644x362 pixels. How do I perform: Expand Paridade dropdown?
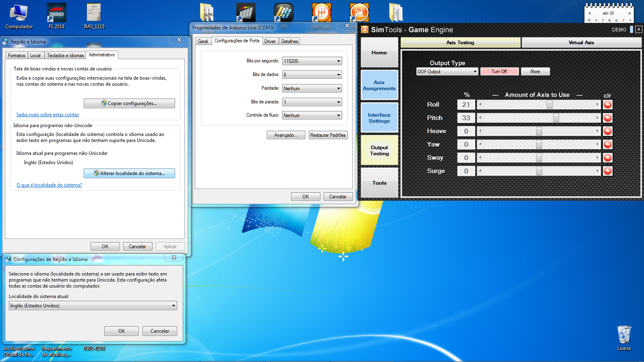point(312,88)
